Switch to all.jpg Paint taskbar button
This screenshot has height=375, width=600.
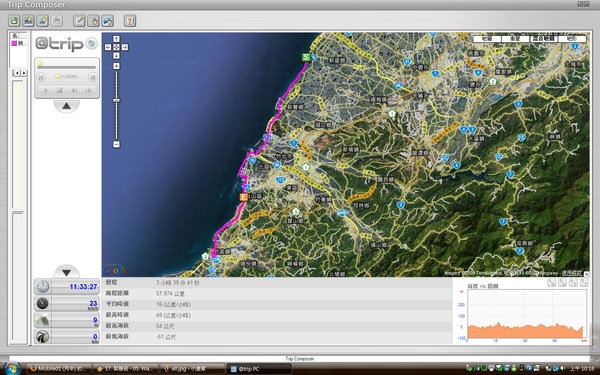pyautogui.click(x=192, y=369)
